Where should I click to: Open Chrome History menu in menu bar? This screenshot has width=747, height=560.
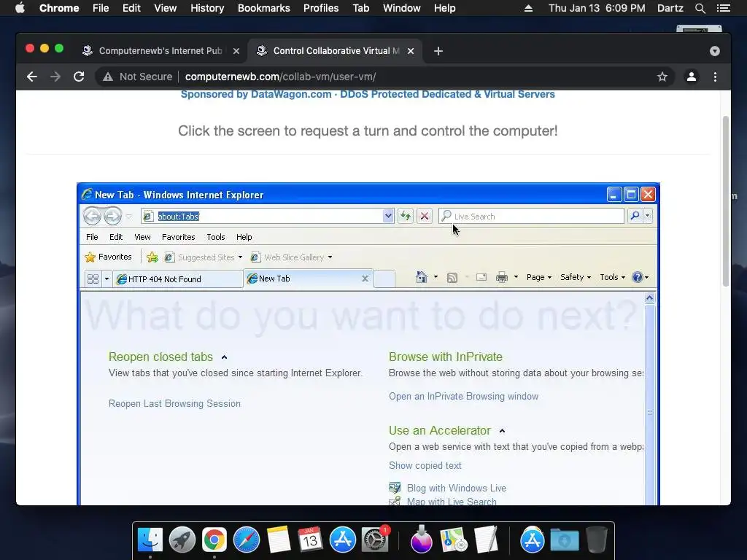(207, 8)
